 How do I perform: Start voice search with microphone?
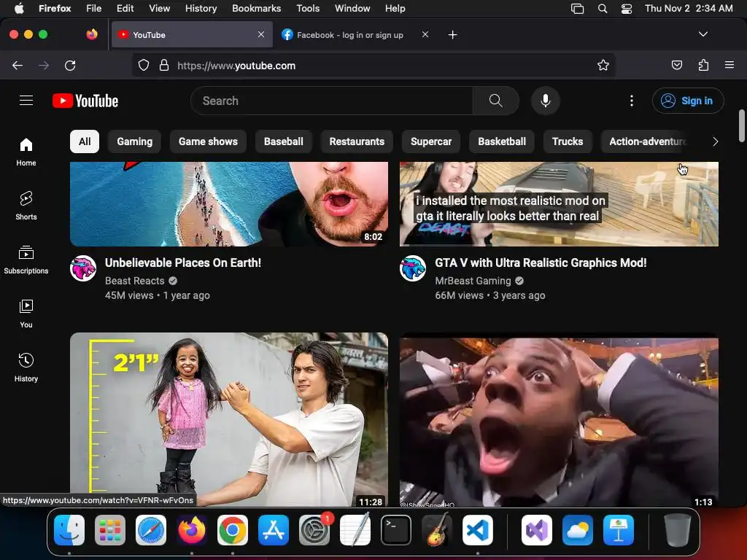(x=546, y=101)
